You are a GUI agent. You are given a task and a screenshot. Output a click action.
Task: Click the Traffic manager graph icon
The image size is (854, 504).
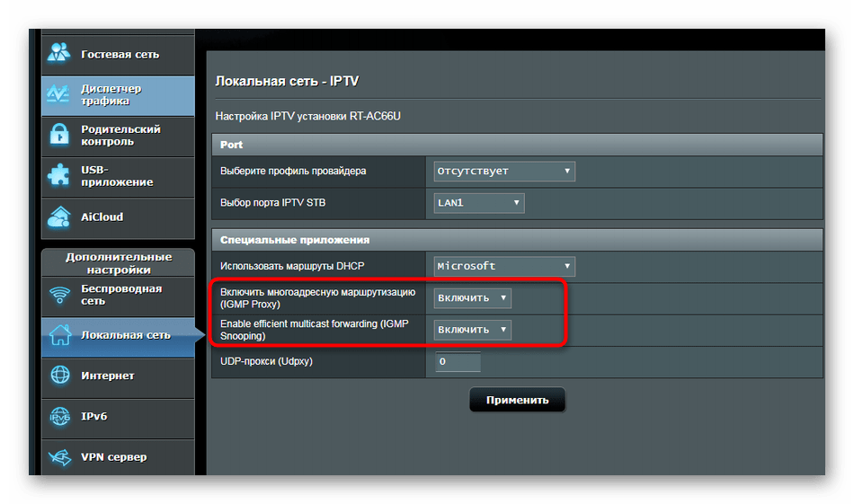(x=58, y=94)
